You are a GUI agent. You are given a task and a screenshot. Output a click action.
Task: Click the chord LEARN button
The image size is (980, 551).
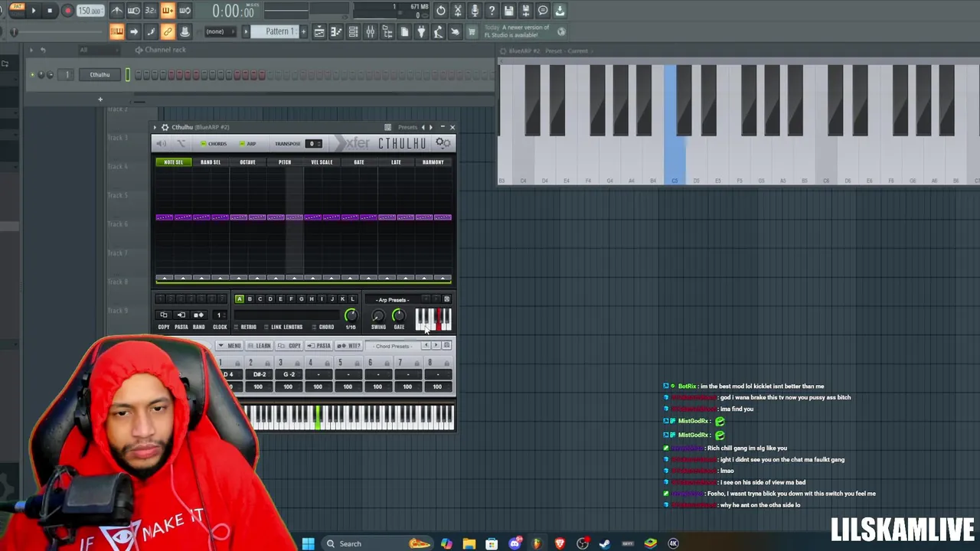tap(260, 346)
